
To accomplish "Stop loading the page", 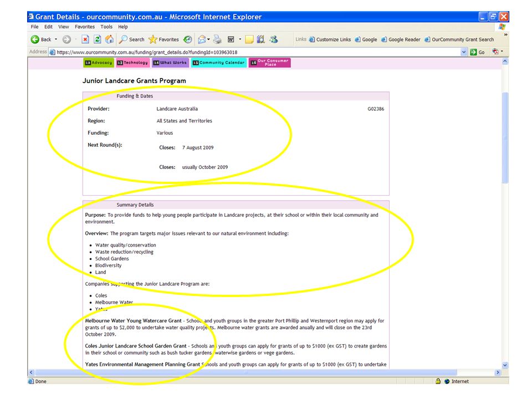I will [85, 39].
